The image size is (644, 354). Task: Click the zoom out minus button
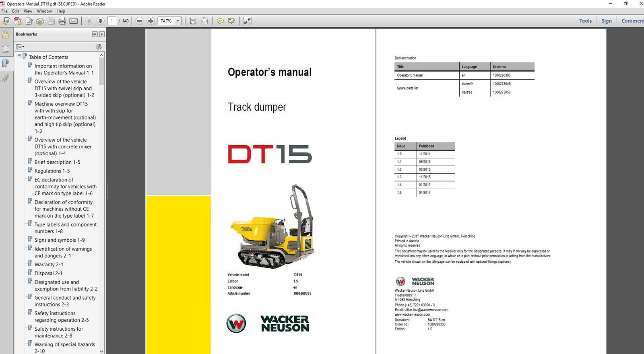[x=139, y=21]
